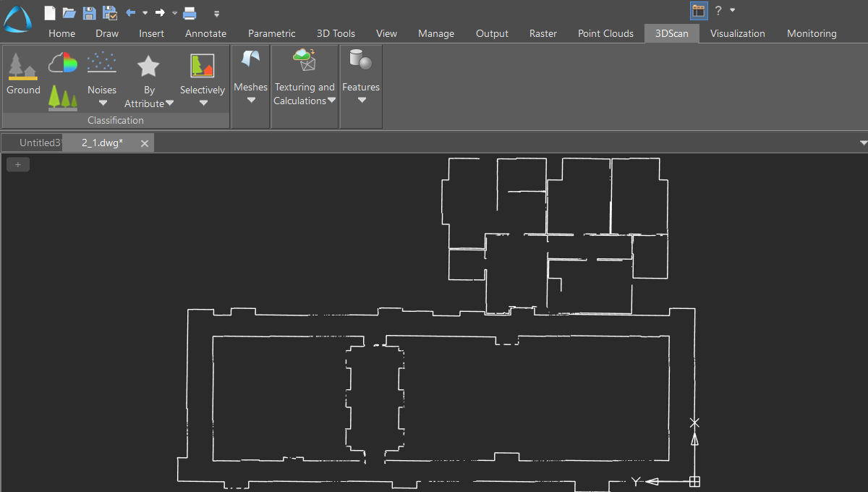Switch to the Point Clouds ribbon tab

tap(605, 33)
